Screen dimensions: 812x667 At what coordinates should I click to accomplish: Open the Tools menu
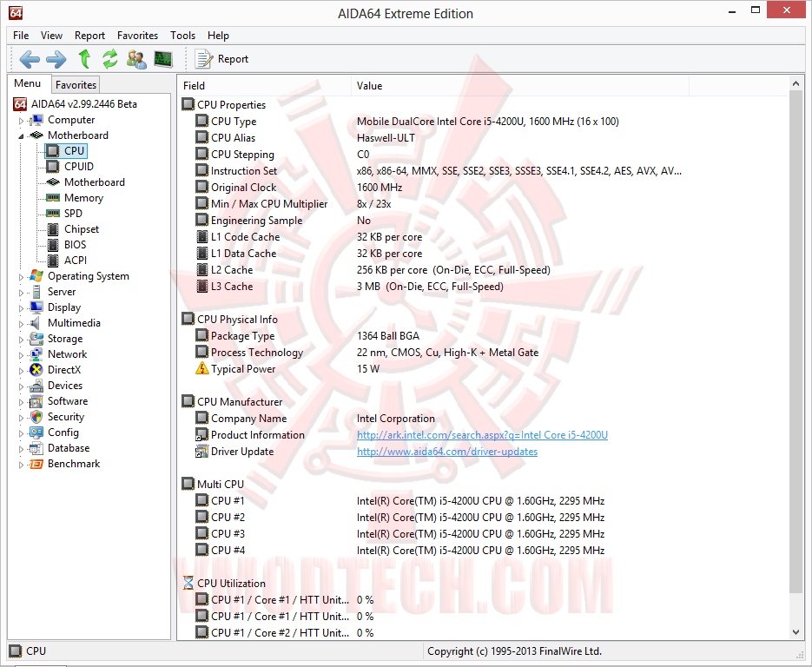pyautogui.click(x=182, y=36)
